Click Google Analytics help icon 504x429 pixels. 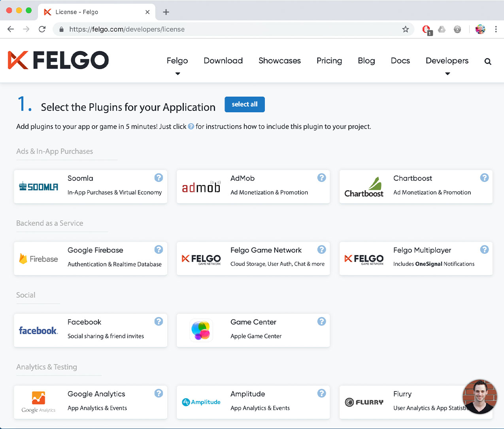pyautogui.click(x=159, y=393)
